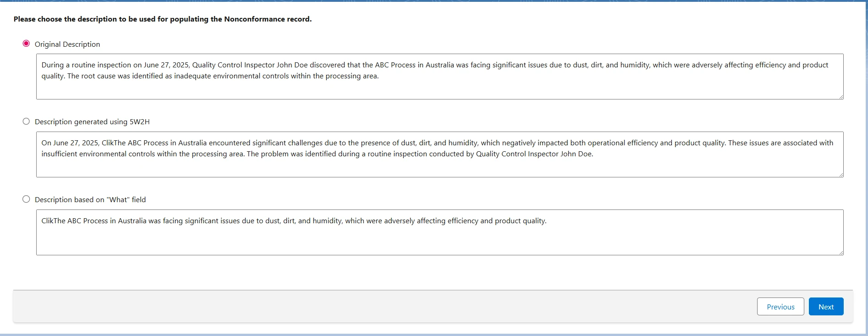Click the "What" description textarea resize corner
Image resolution: width=868 pixels, height=336 pixels.
(841, 253)
